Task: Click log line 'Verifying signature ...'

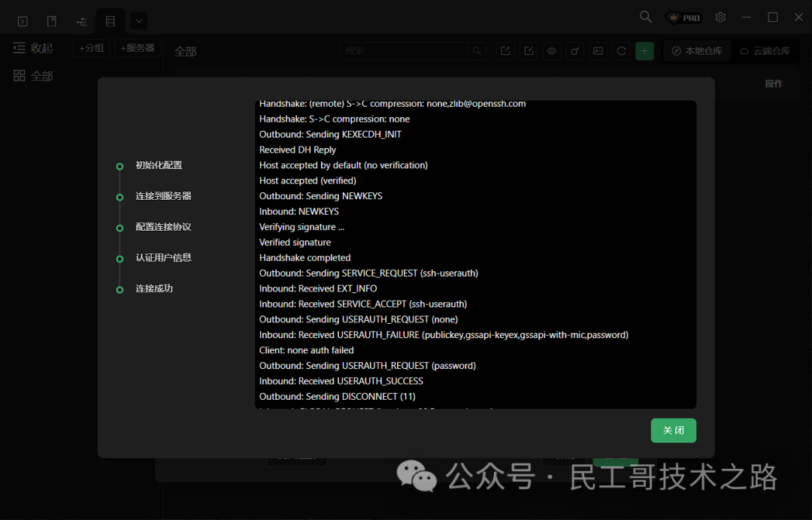Action: (x=302, y=227)
